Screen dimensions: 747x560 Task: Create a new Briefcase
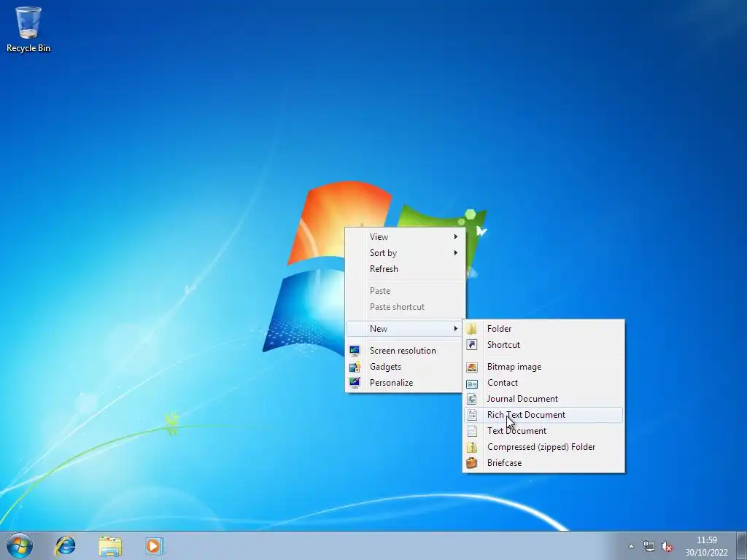(x=543, y=463)
